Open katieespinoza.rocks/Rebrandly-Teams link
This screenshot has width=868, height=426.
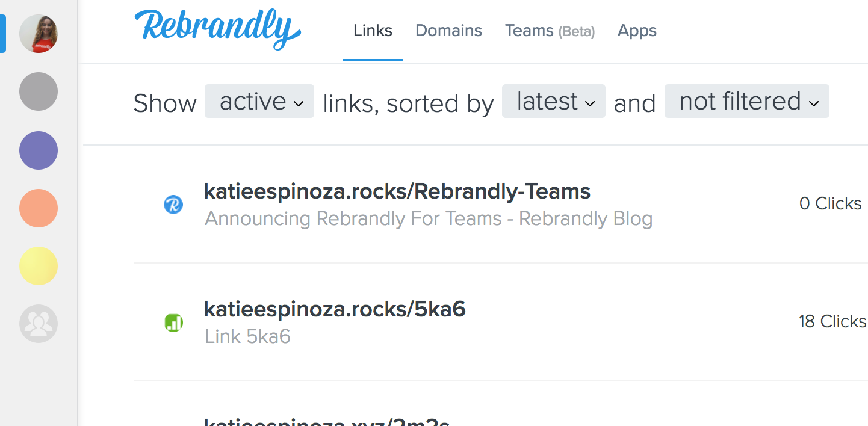tap(397, 191)
